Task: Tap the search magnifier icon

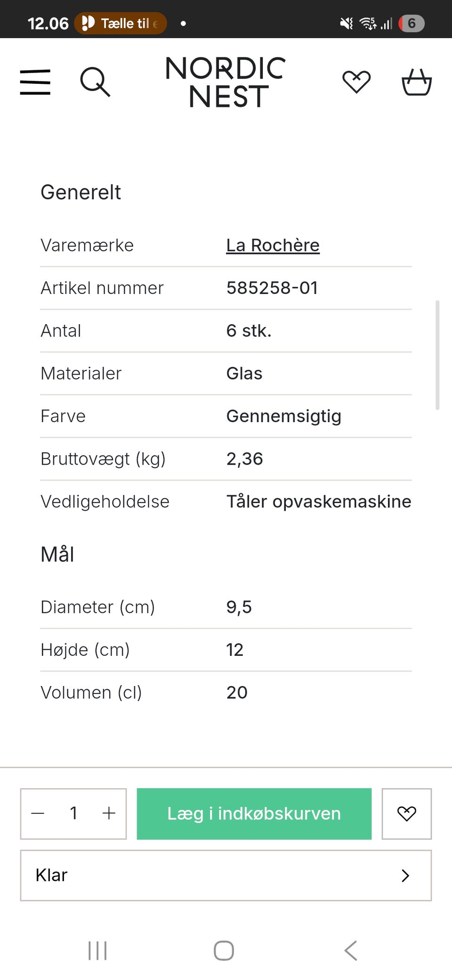Action: pyautogui.click(x=95, y=82)
